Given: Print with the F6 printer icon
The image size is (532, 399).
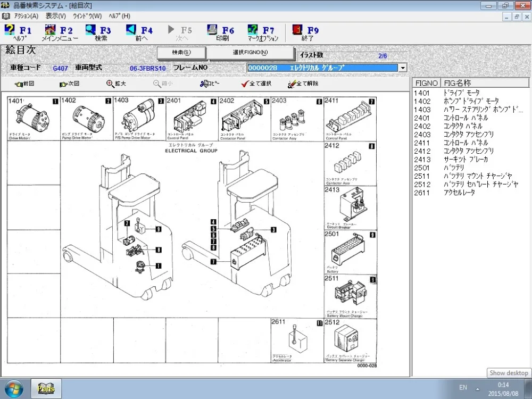Looking at the screenshot, I should [x=221, y=32].
